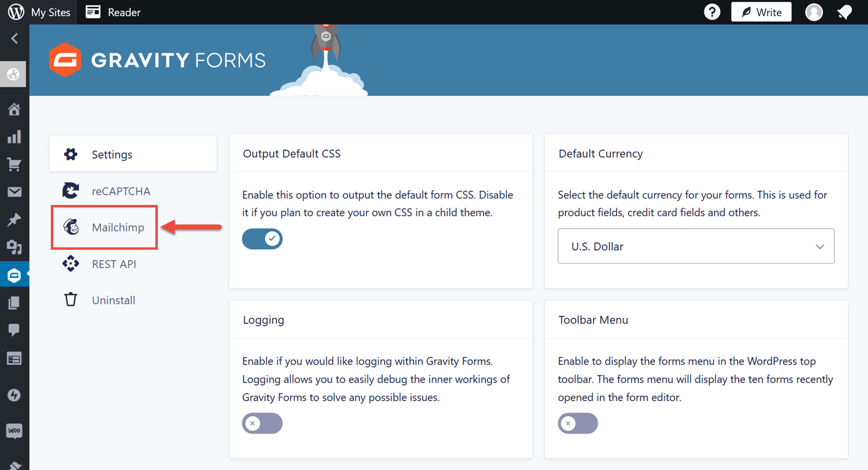The width and height of the screenshot is (868, 470).
Task: Collapse sidebar with back chevron
Action: click(14, 38)
